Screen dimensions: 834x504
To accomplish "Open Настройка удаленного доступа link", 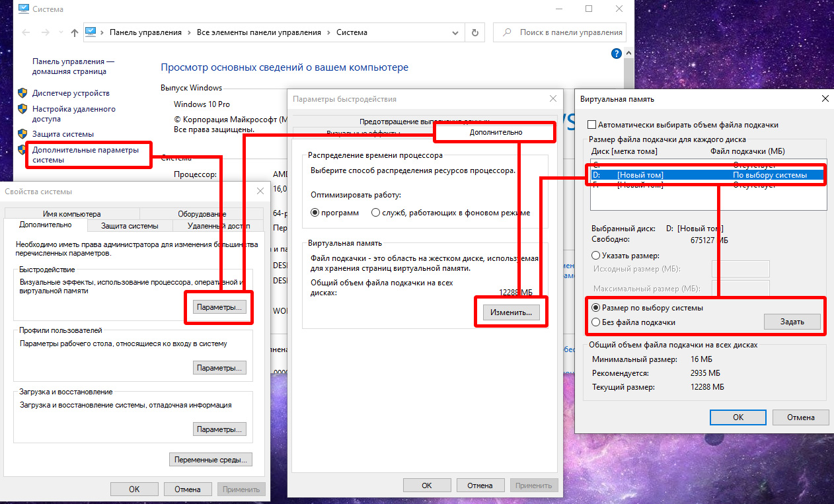I will (74, 114).
